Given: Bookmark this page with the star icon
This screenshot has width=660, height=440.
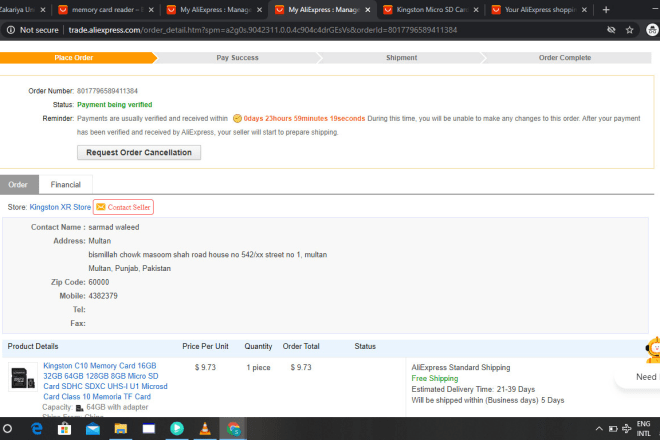Looking at the screenshot, I should click(629, 30).
